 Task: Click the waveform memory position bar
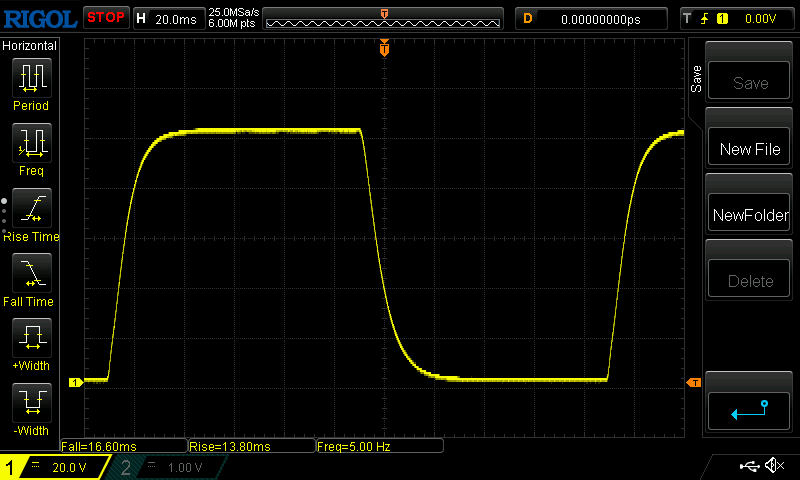click(385, 18)
